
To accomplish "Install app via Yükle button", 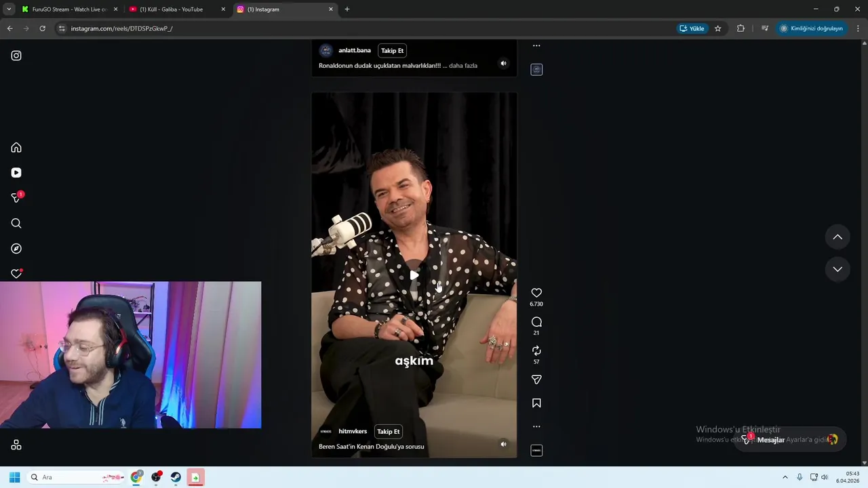I will click(692, 28).
